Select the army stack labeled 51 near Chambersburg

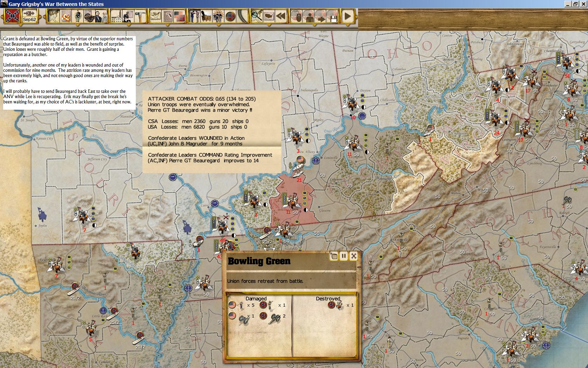point(566,62)
